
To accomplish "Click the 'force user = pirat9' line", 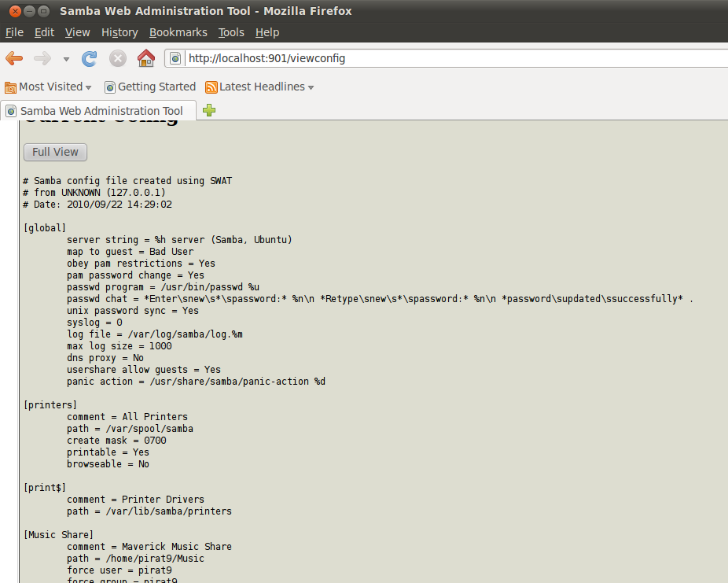I will click(119, 570).
